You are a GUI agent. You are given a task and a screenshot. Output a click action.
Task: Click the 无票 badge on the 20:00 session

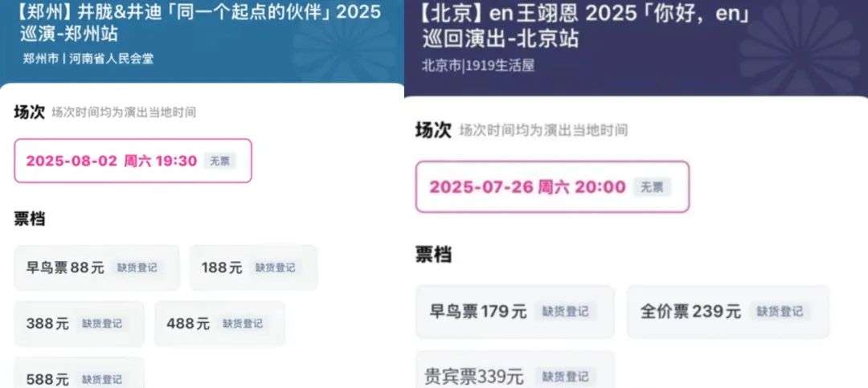pos(651,187)
